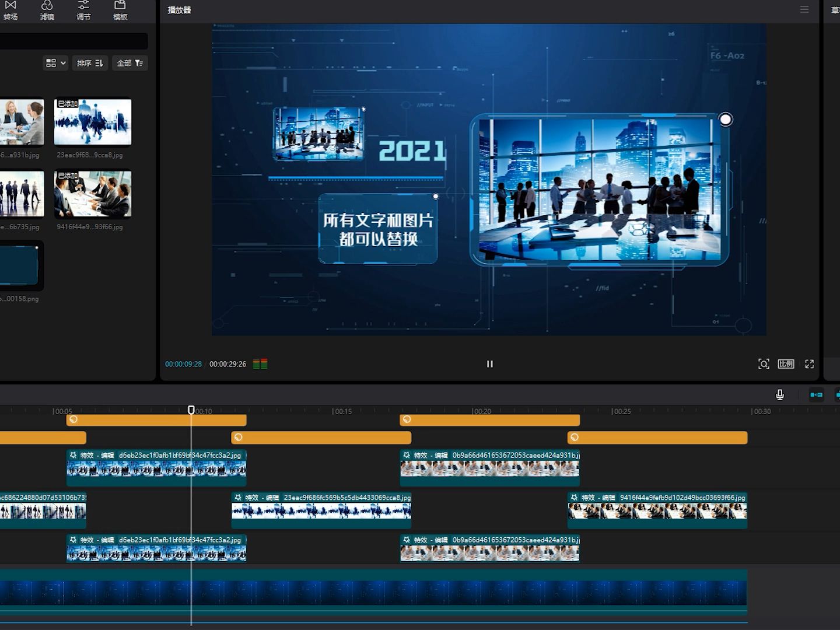Select the blue background main track clip

click(x=373, y=592)
